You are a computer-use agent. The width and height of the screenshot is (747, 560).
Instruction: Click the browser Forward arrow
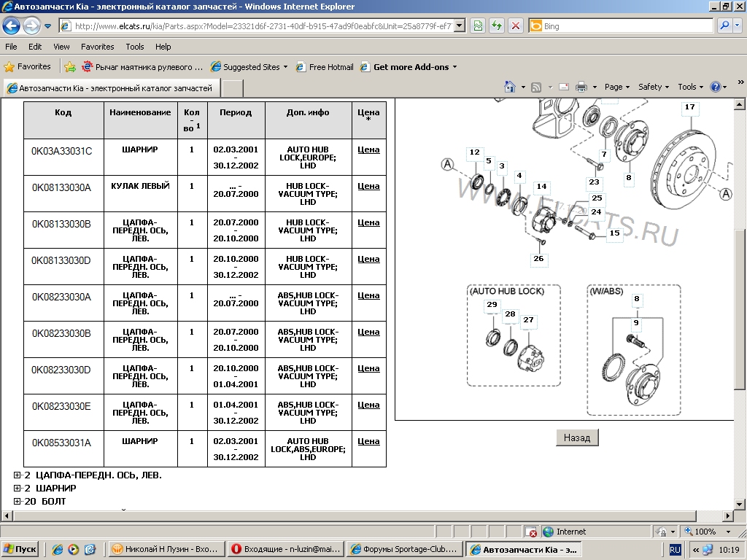(32, 26)
